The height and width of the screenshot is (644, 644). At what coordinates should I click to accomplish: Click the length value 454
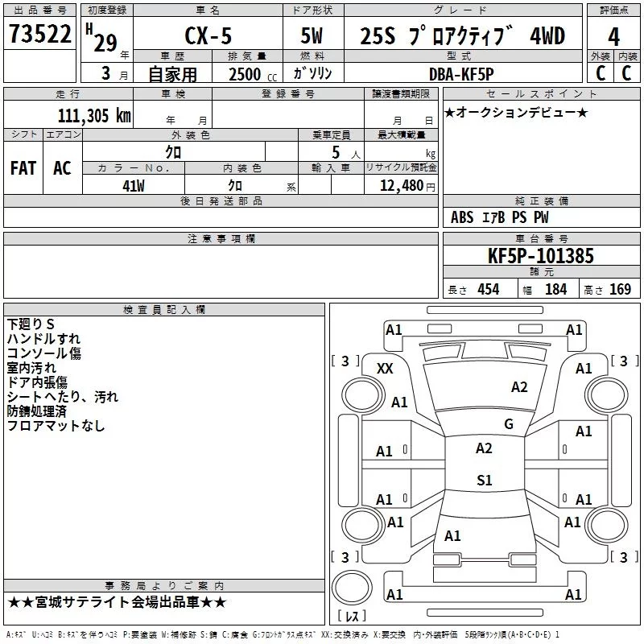[x=489, y=289]
